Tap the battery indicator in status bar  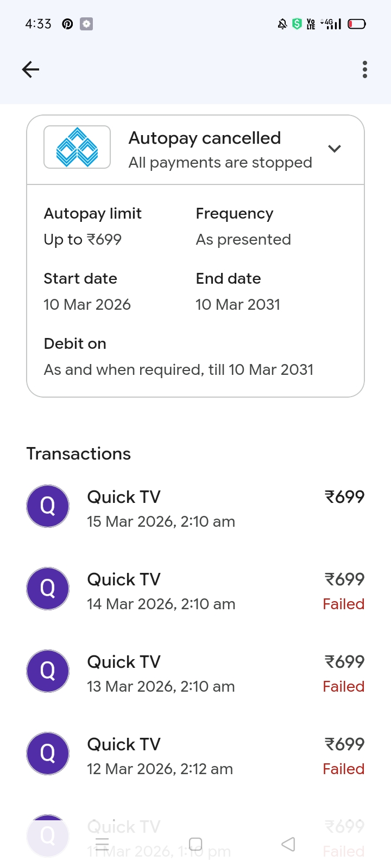click(x=357, y=24)
